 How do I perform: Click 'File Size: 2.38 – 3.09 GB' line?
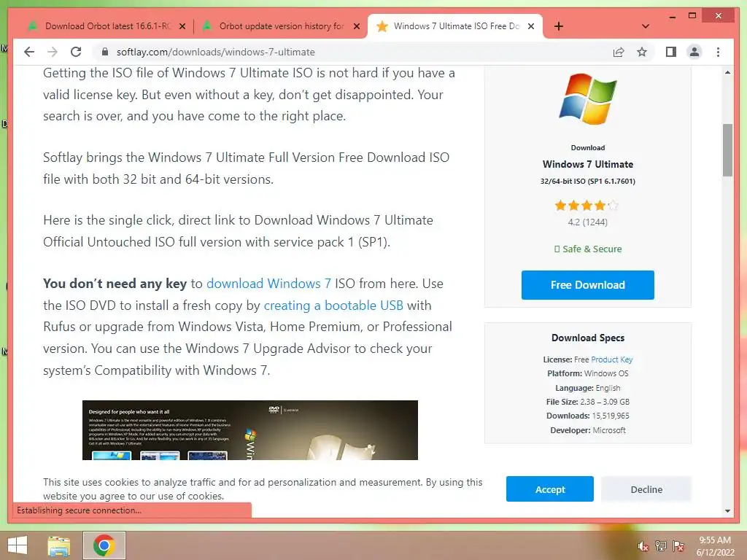588,402
